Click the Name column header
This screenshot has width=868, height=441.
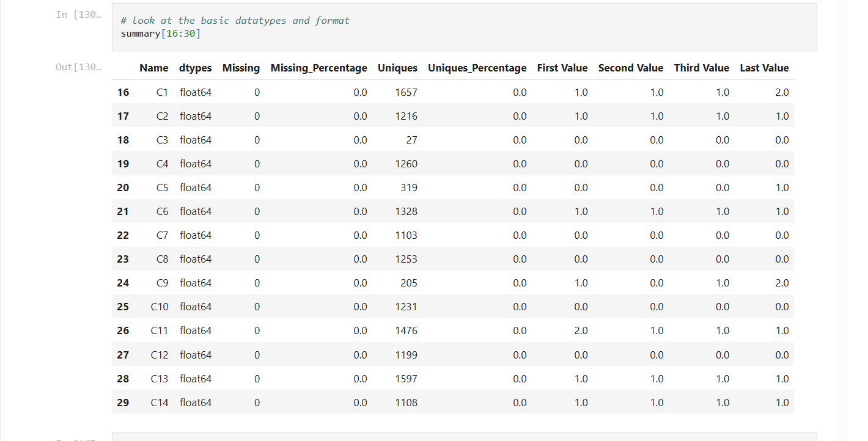click(153, 68)
